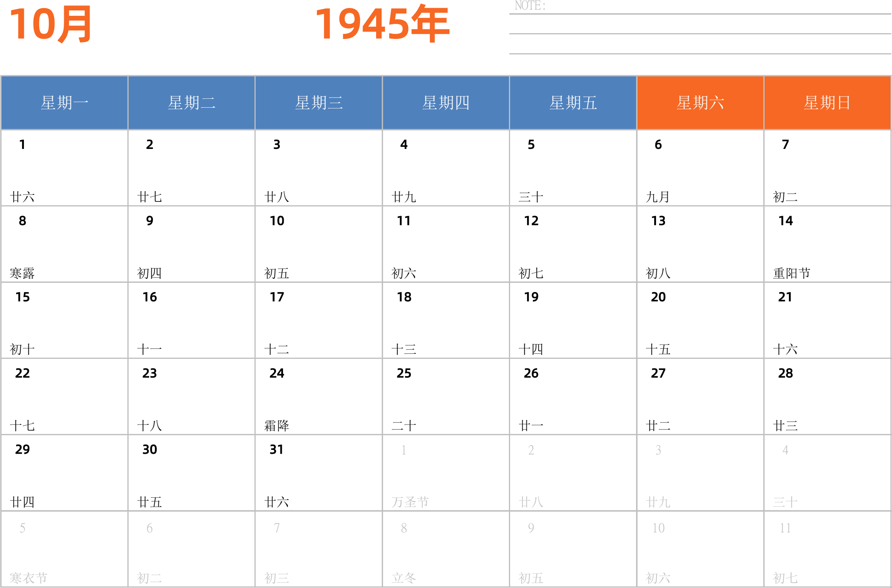Click the 星期五 header cell
The image size is (892, 588).
(573, 103)
